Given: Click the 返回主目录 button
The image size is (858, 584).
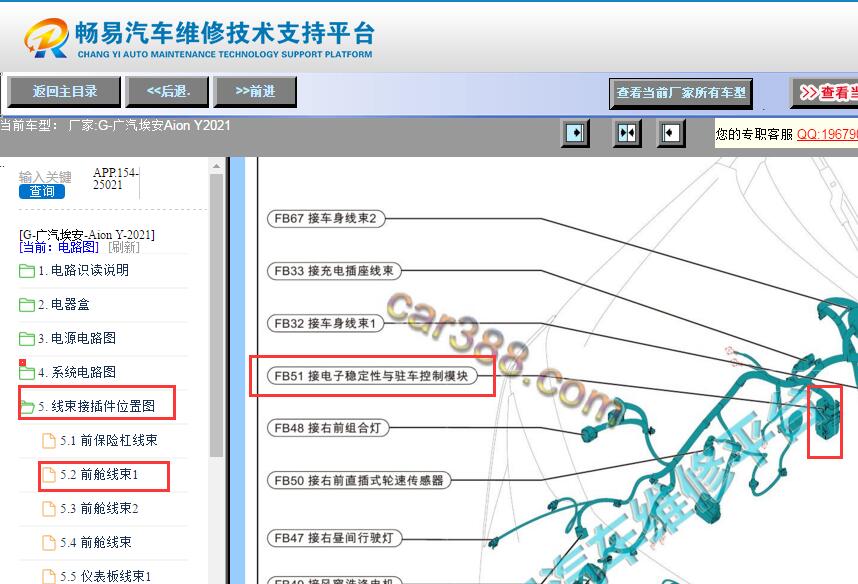Looking at the screenshot, I should [64, 92].
